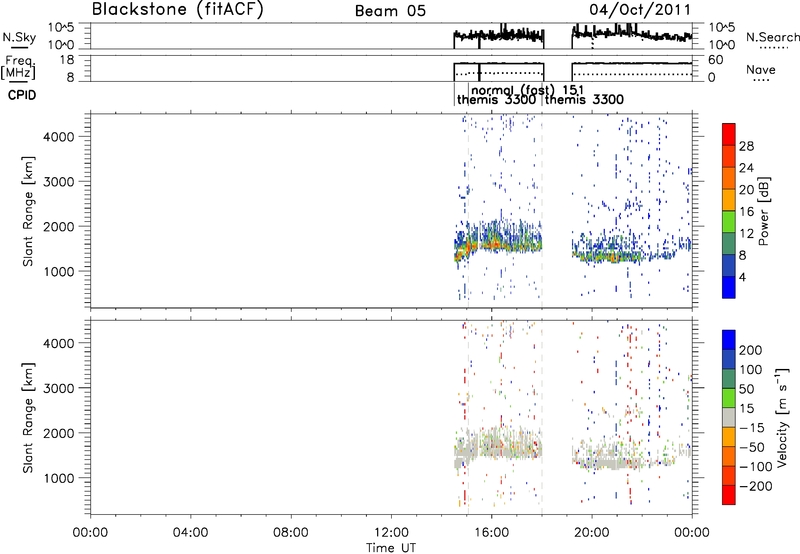Click the date '04/Oct/2011'
The height and width of the screenshot is (554, 800).
(640, 10)
